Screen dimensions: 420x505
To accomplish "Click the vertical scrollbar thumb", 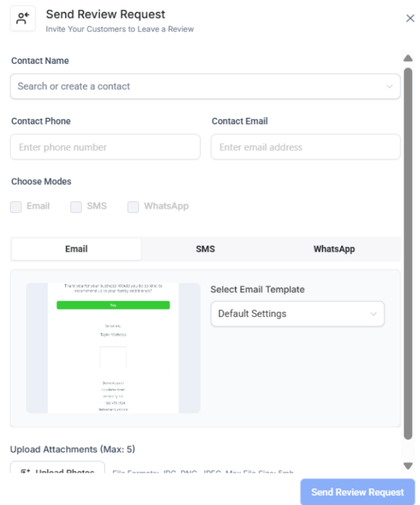I will click(x=408, y=251).
